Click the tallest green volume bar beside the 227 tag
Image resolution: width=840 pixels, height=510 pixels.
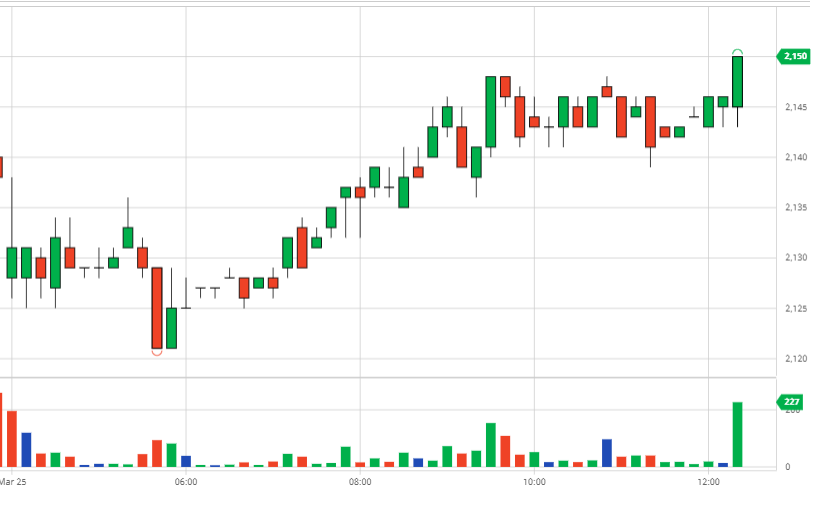click(x=738, y=434)
